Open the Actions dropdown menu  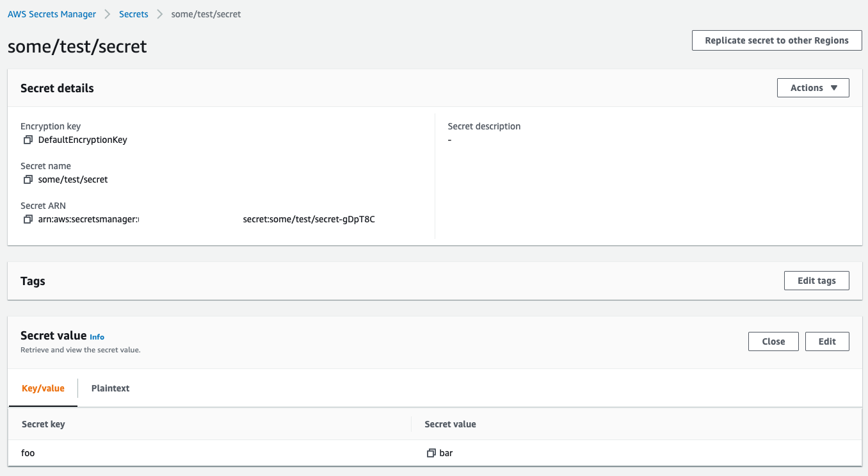click(x=813, y=88)
